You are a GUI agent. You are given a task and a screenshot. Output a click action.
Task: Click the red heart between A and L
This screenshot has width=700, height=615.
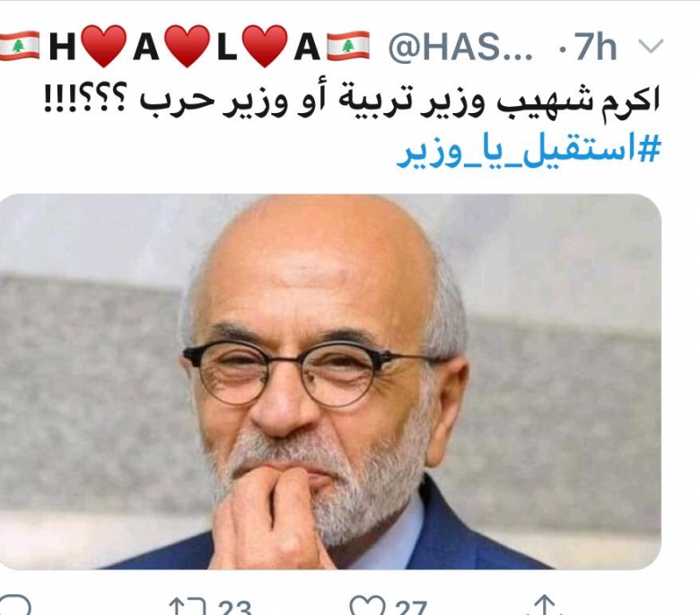click(x=187, y=47)
